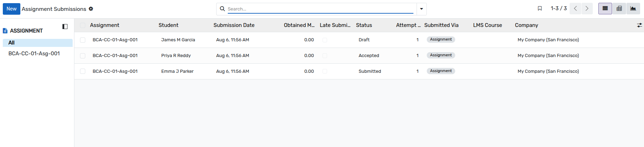
Task: Click Assignment badge in James M Garcia row
Action: pos(441,40)
